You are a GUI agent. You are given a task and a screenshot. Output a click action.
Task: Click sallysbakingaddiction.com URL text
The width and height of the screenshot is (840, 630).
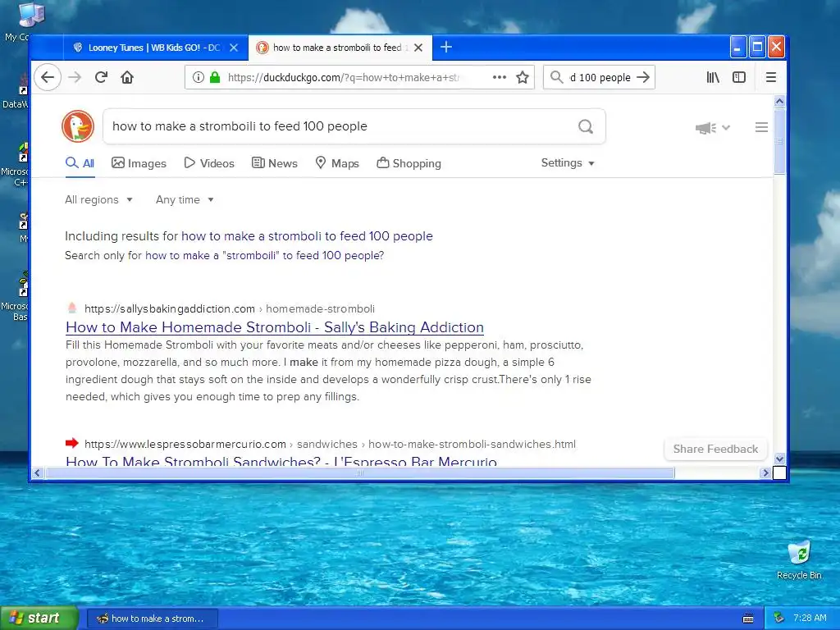pyautogui.click(x=170, y=308)
